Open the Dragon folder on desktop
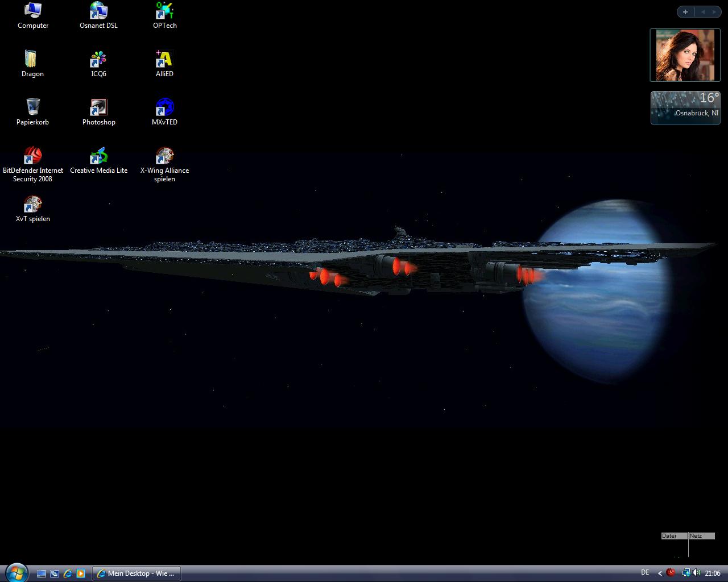Viewport: 728px width, 582px height. 32,60
